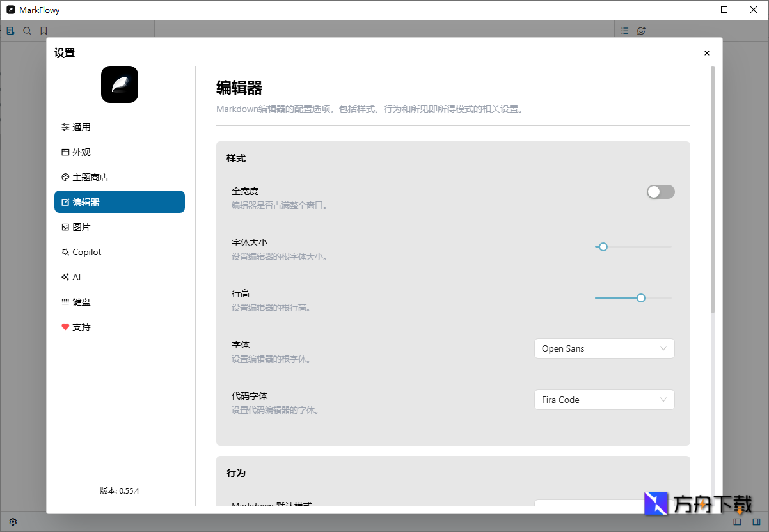This screenshot has width=769, height=532.
Task: Toggle the right panel icon in status bar
Action: click(757, 522)
